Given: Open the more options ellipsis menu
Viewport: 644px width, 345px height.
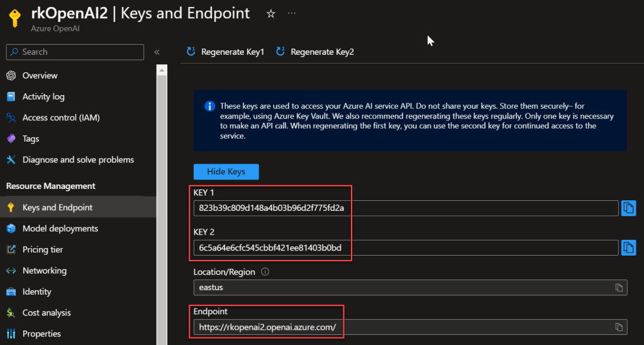Looking at the screenshot, I should click(291, 13).
